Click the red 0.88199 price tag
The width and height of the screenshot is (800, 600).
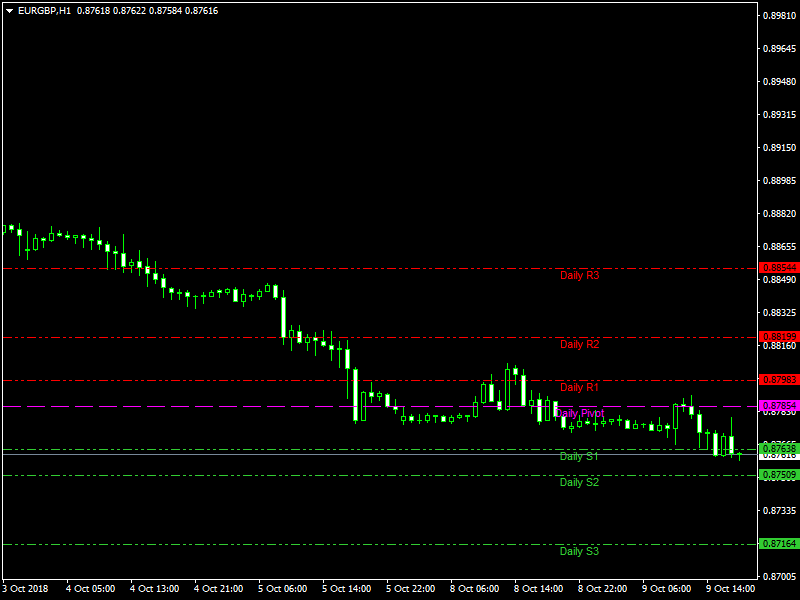pos(780,337)
